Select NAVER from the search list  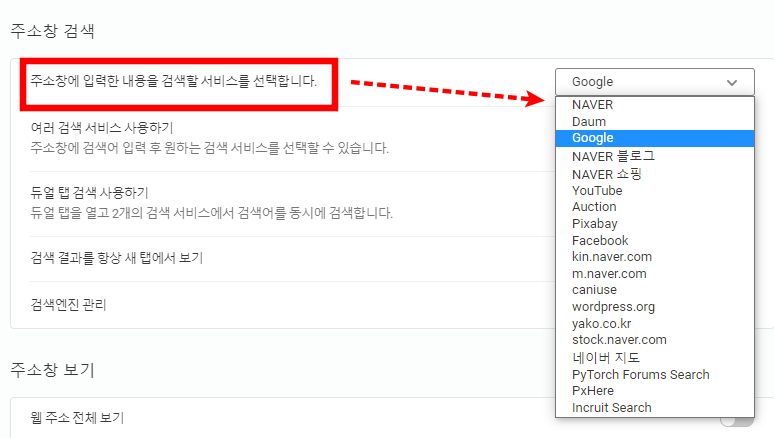[x=655, y=105]
